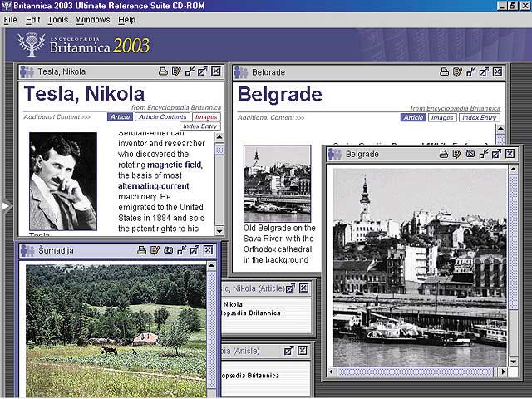Viewport: 532px width, 399px height.
Task: Maximize the Tesla, Nikola article window
Action: (203, 71)
